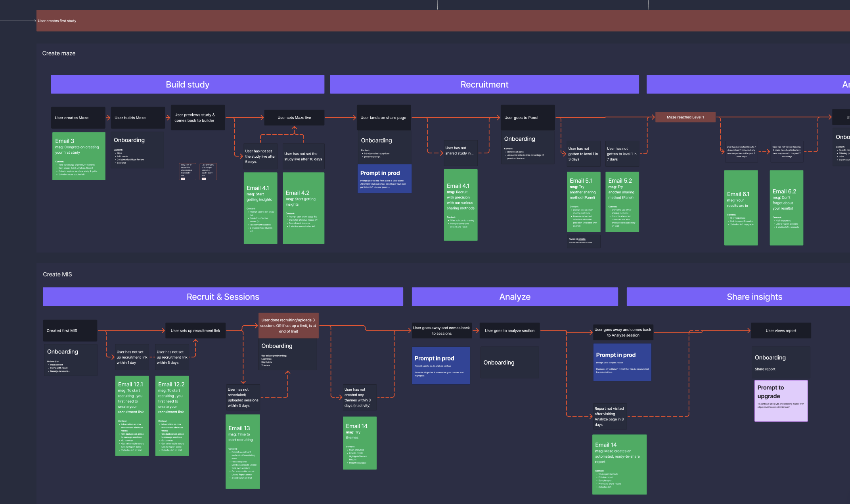
Task: Select 'Prompt in prod' card about hiring from panel
Action: tap(385, 179)
